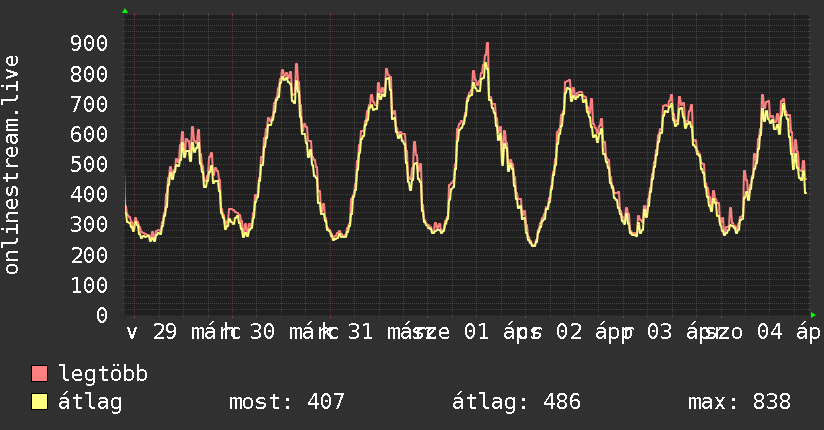Click the 0 y-axis label
Screen dimensions: 824x430
pos(101,315)
